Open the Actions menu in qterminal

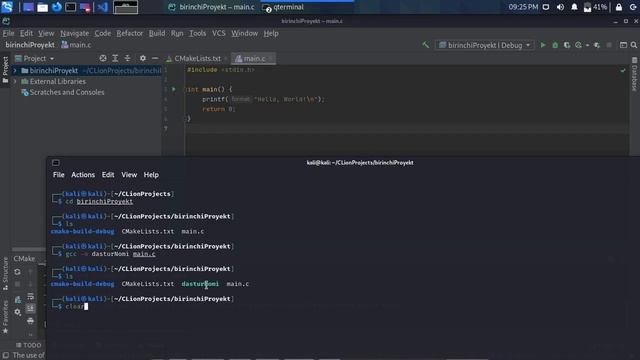(83, 175)
